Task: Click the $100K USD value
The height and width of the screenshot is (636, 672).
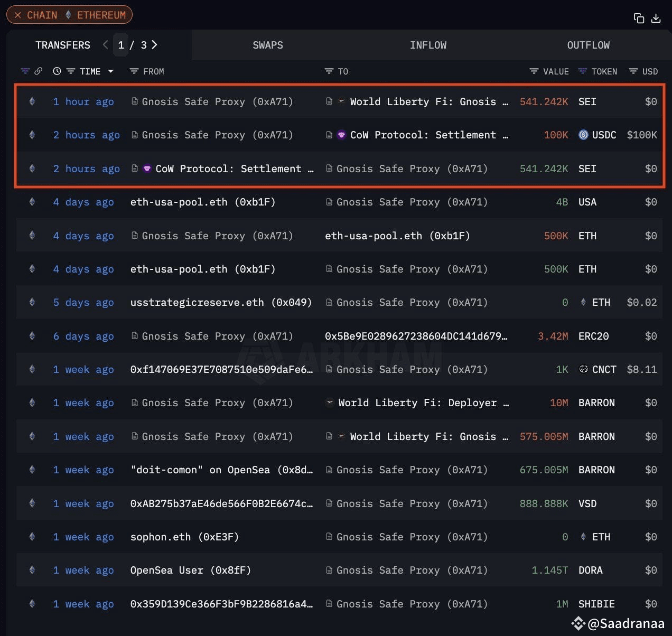Action: (642, 135)
